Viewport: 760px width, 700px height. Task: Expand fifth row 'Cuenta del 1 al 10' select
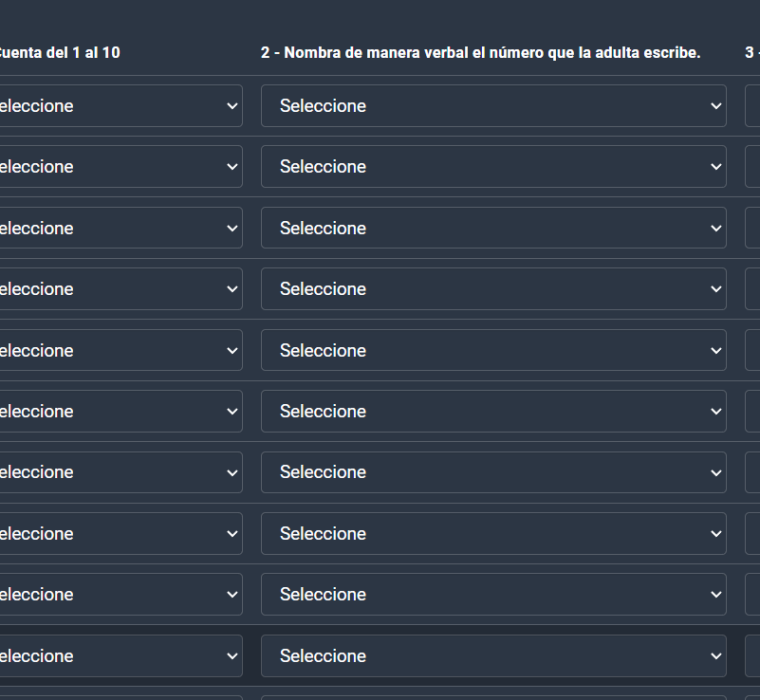point(120,351)
